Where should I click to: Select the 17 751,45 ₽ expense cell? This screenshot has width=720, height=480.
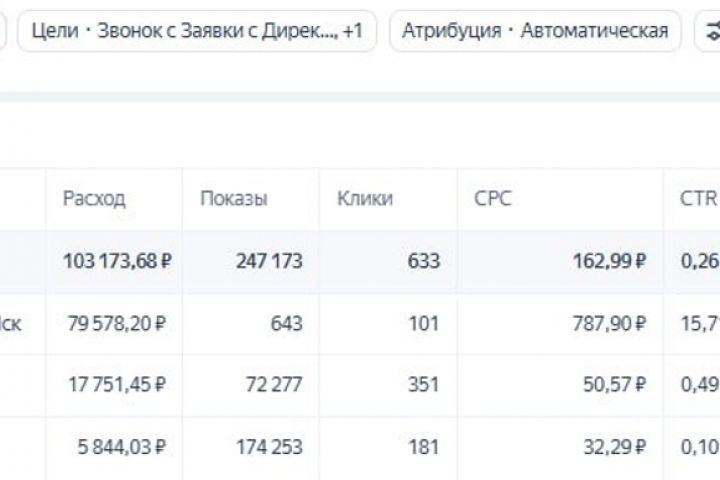tap(120, 385)
